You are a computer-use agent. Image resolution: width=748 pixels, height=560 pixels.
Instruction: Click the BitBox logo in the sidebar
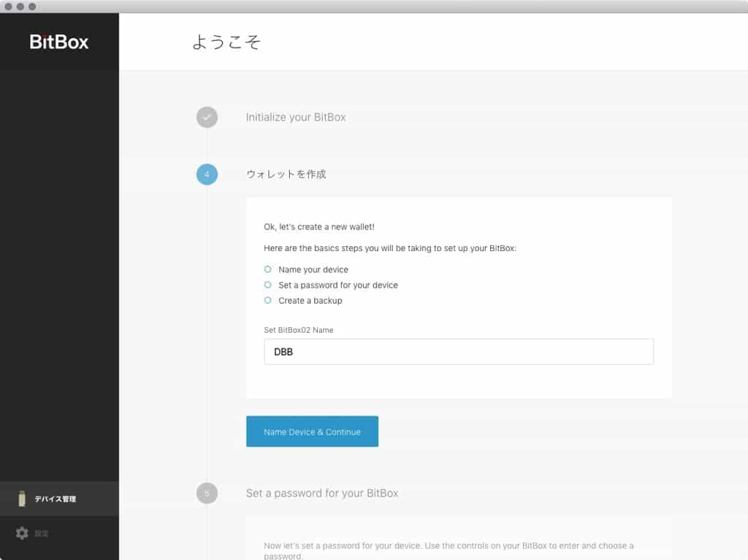(x=59, y=42)
